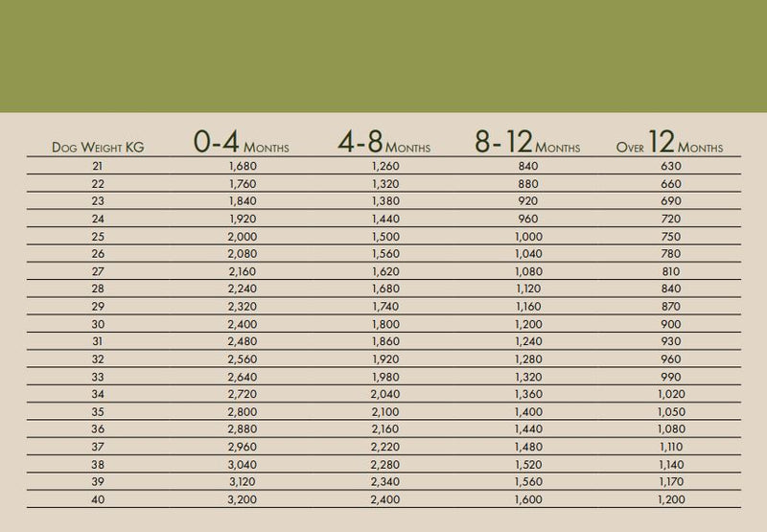Select the 1,500 value for 25 kg
This screenshot has height=532, width=767.
pyautogui.click(x=383, y=237)
